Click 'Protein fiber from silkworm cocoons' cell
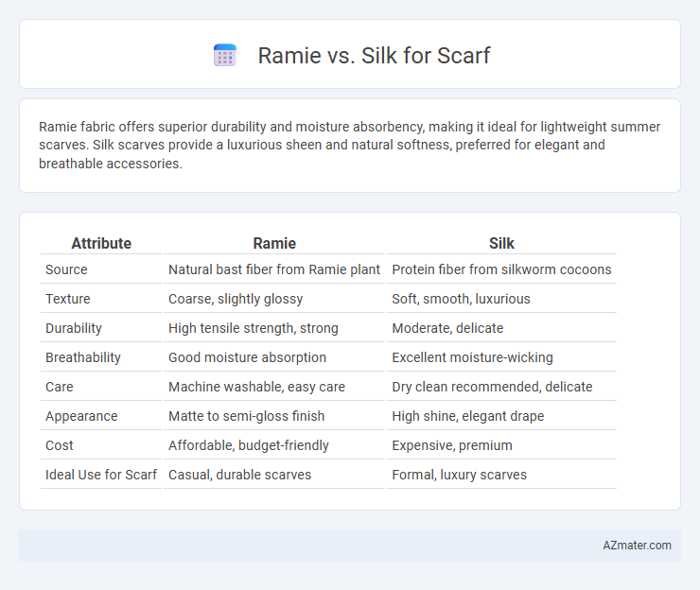The image size is (700, 590). click(x=501, y=269)
